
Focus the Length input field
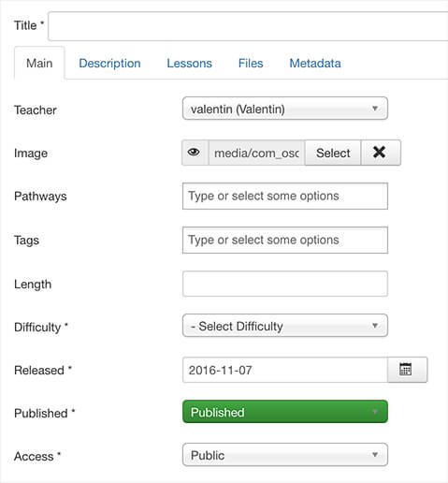[x=285, y=284]
